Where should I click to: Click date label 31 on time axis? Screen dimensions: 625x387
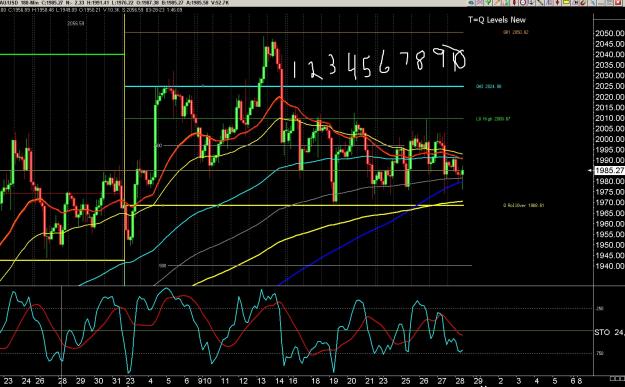[x=116, y=381]
